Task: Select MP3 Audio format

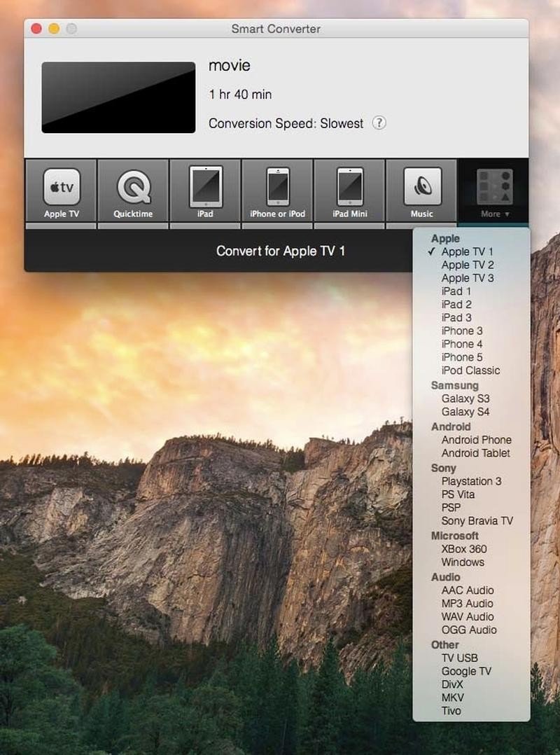Action: [467, 604]
